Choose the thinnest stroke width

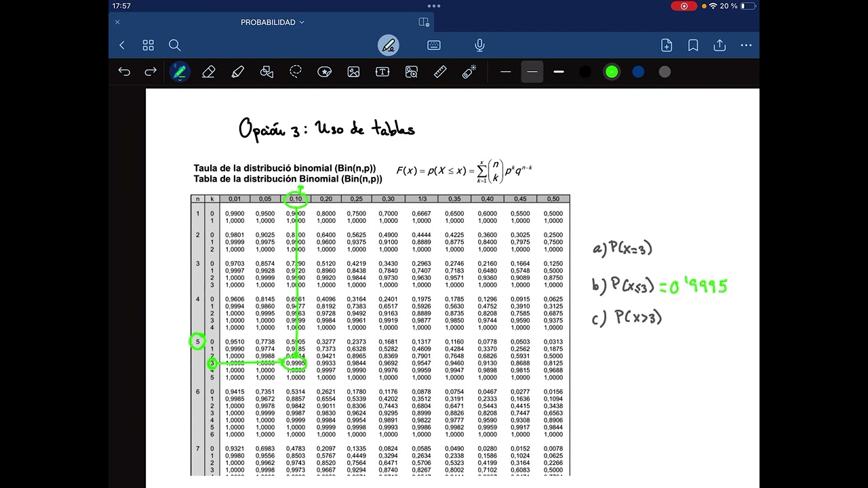pos(505,71)
